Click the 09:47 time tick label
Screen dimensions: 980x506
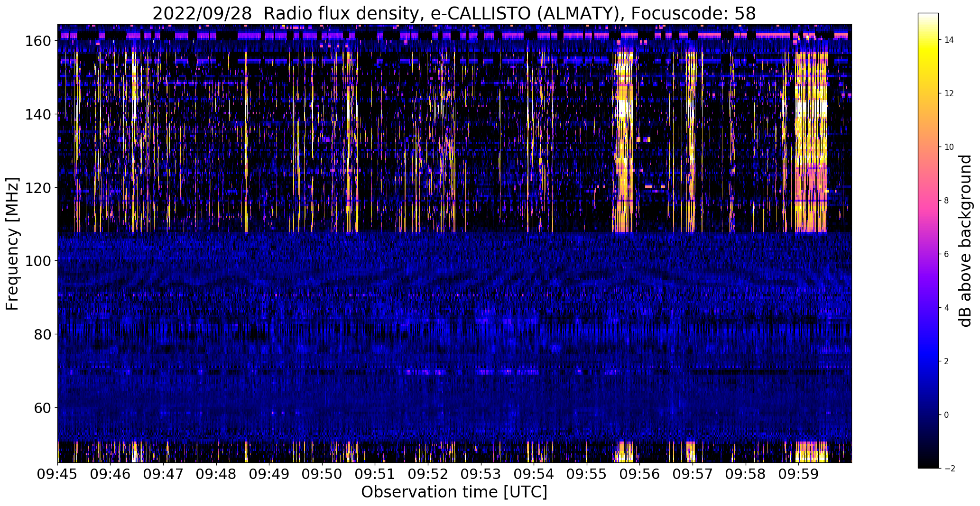[164, 474]
